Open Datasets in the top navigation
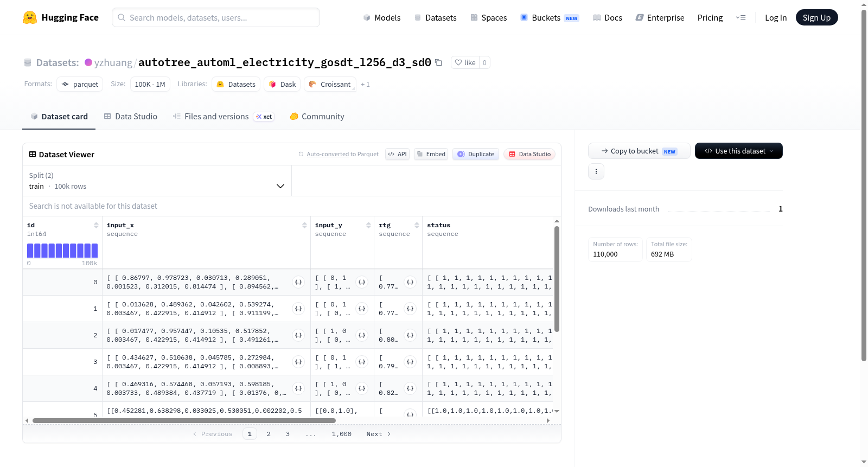 [435, 18]
